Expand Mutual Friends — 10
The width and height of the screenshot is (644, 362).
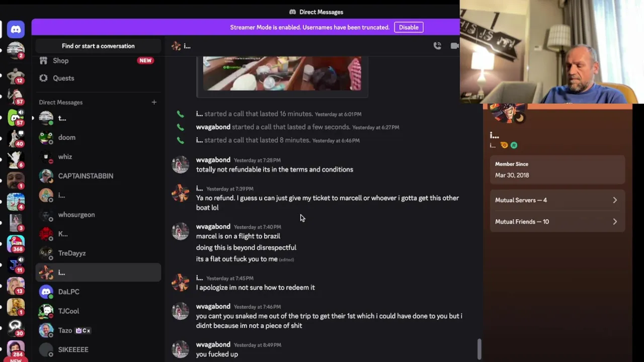pyautogui.click(x=557, y=222)
